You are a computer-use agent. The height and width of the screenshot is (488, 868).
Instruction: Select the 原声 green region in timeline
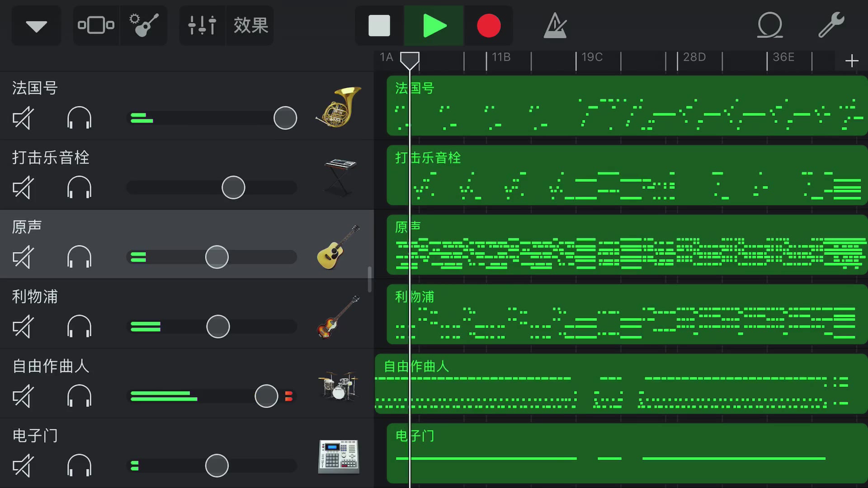click(627, 245)
